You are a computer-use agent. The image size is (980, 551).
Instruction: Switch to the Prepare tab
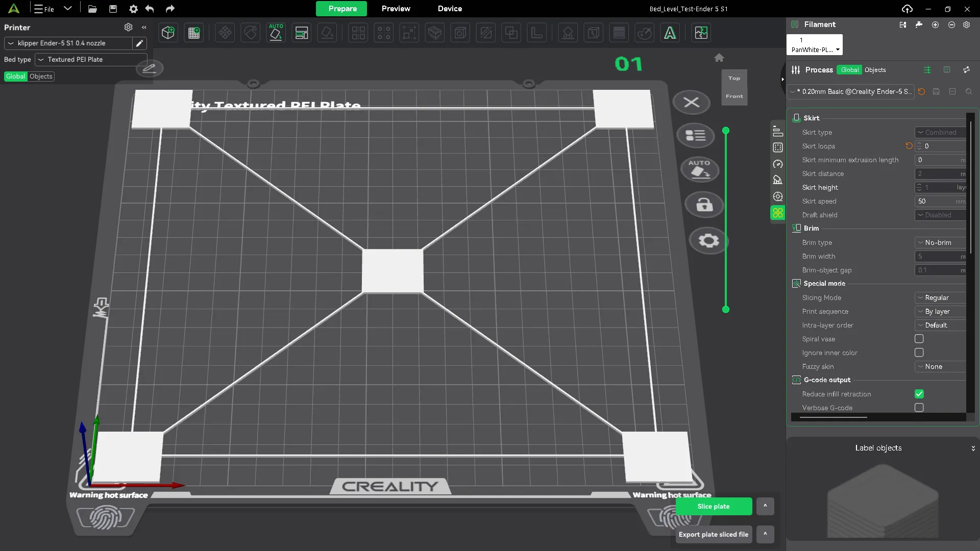tap(342, 9)
